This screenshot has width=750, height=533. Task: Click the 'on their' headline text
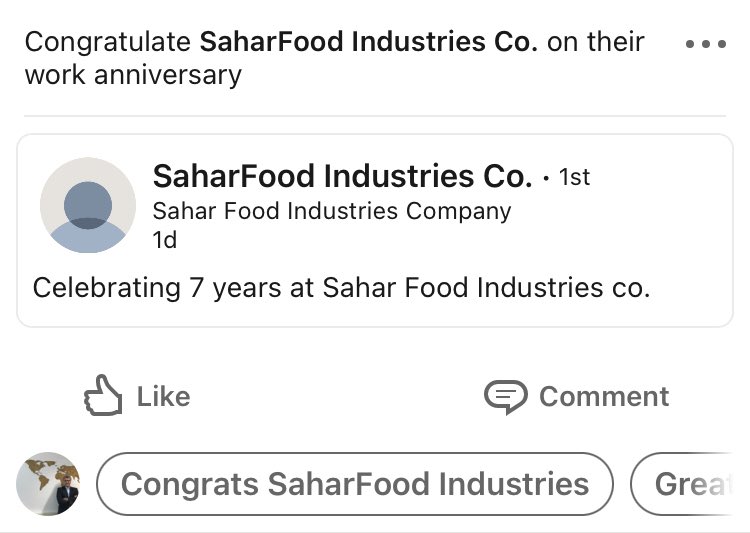596,41
